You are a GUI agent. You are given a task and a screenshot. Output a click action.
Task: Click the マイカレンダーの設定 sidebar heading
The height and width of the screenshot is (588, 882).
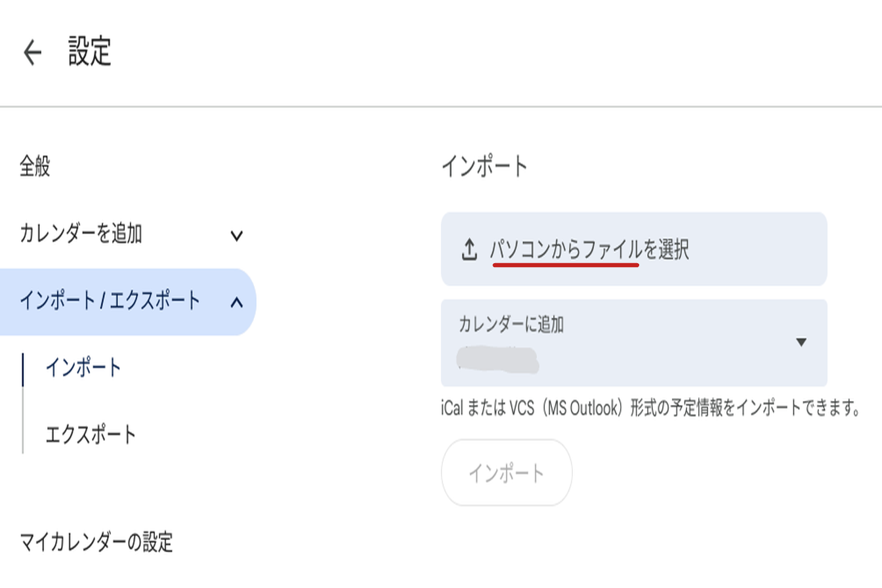click(x=96, y=543)
